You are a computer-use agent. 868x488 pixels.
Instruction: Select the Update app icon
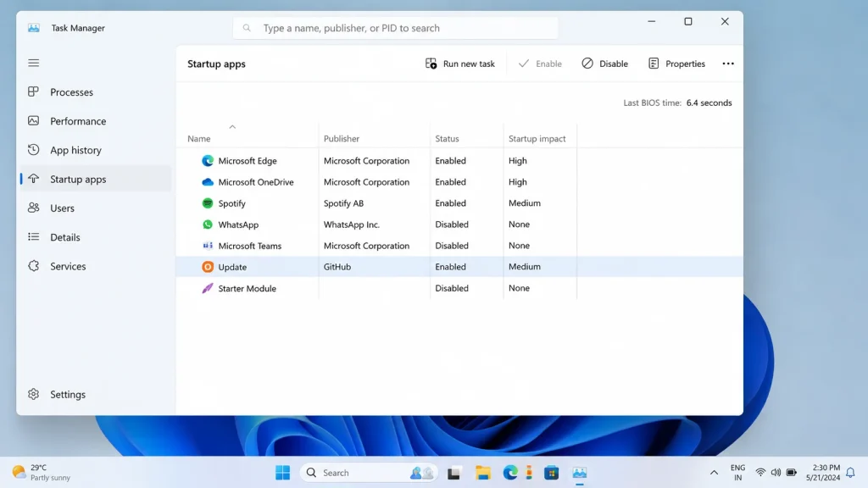(208, 267)
